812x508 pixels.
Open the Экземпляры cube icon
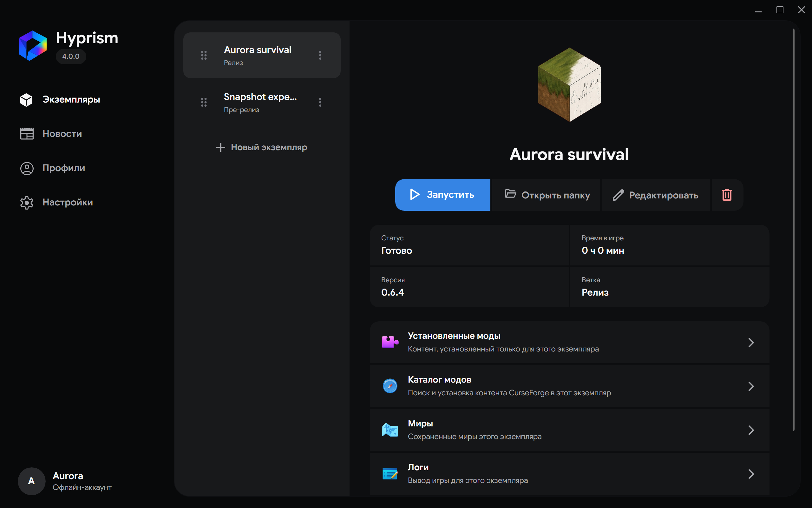26,99
